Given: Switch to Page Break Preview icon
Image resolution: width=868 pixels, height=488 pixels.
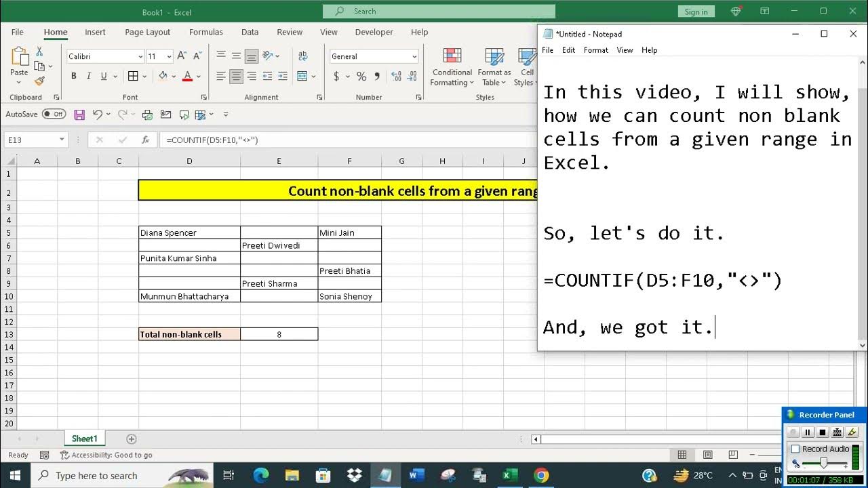Looking at the screenshot, I should 733,455.
